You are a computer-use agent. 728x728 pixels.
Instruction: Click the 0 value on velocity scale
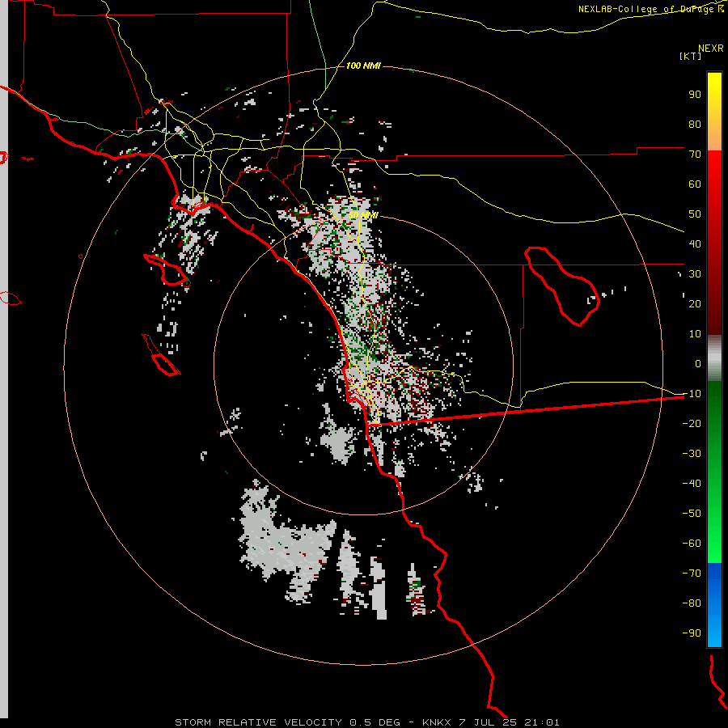tap(698, 363)
